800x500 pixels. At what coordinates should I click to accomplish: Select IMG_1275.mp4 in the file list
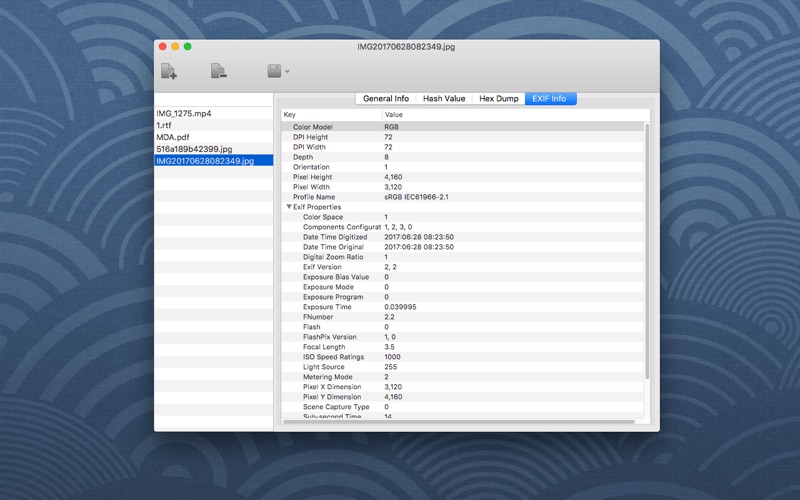click(213, 113)
